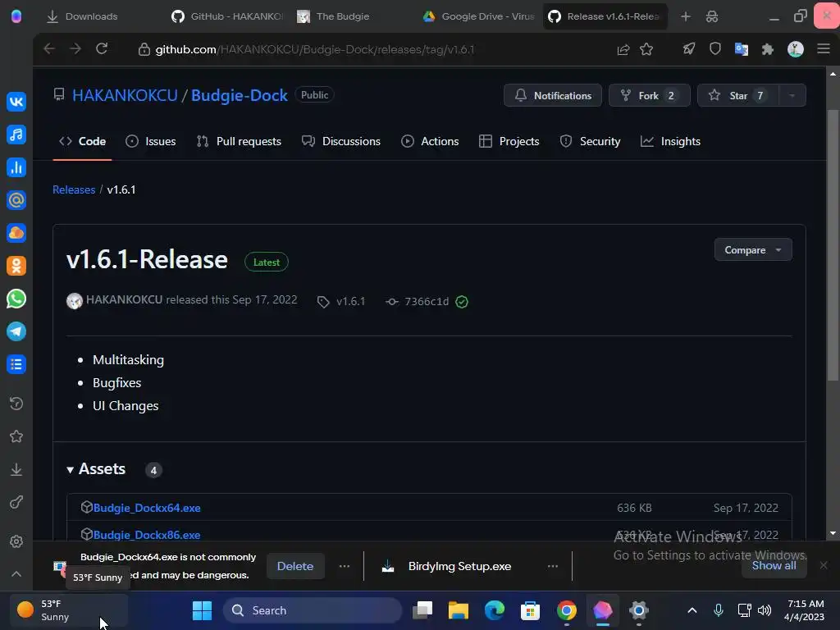Open the Budgie-Dock repository link
This screenshot has width=840, height=630.
tap(240, 95)
